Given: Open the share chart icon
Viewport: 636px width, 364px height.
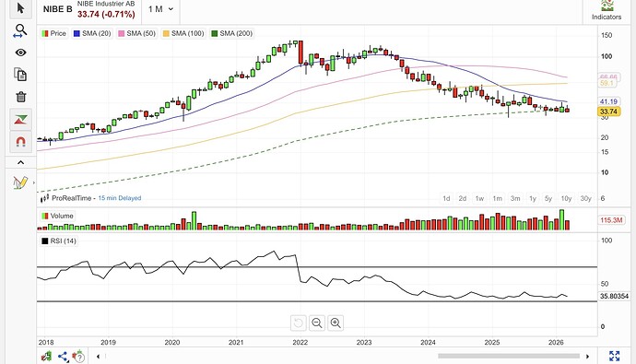Looking at the screenshot, I should pos(63,357).
